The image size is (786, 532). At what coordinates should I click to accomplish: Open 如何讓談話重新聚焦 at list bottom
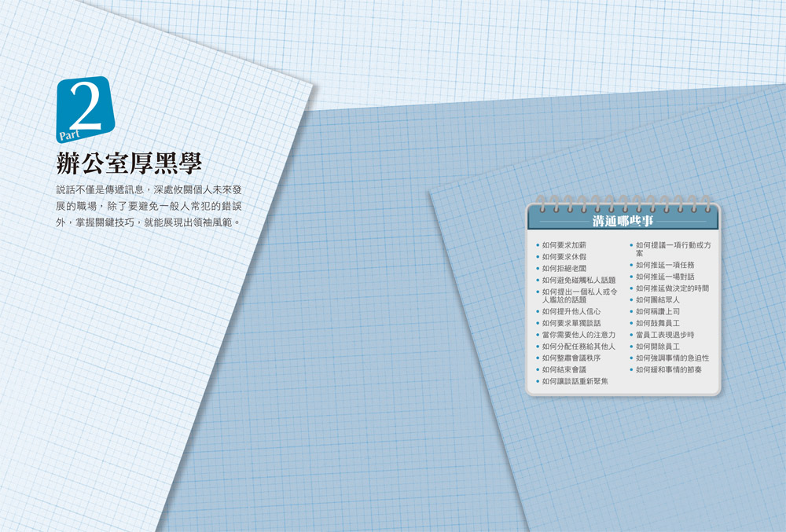(x=575, y=381)
